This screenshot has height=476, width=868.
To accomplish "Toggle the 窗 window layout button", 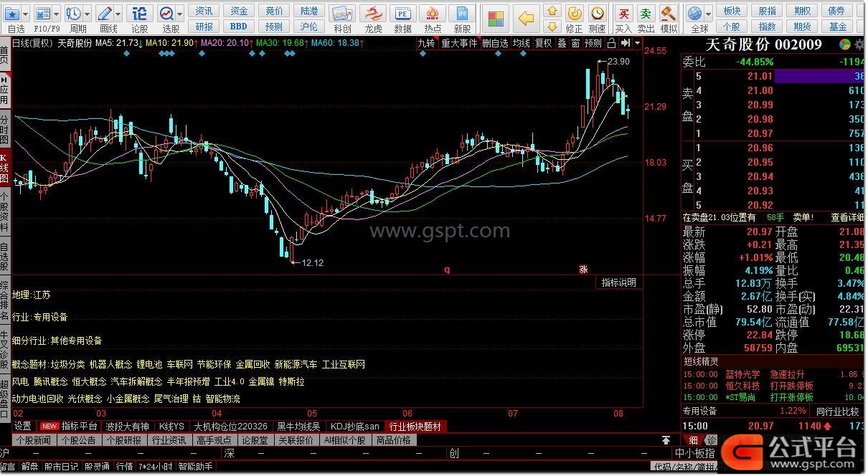I will tap(575, 43).
